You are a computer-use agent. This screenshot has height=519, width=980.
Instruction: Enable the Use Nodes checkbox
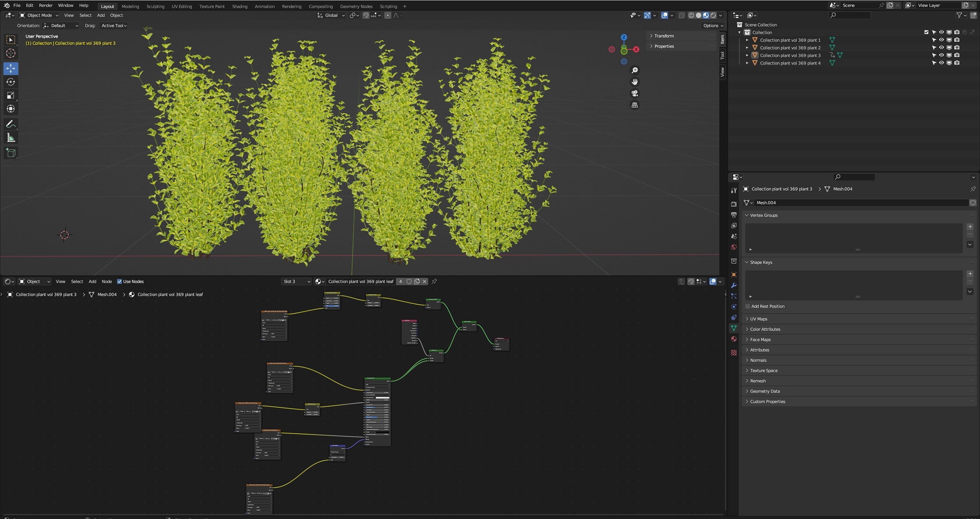119,282
